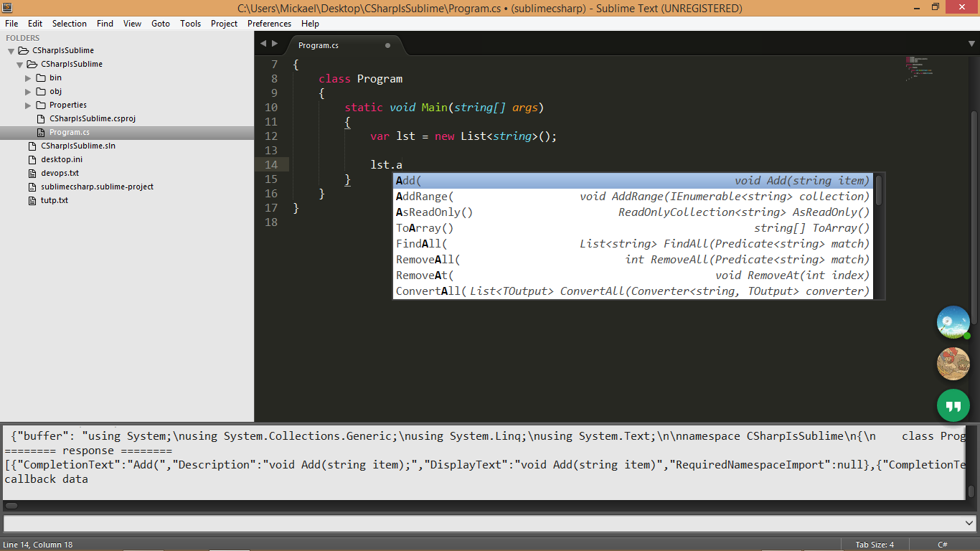Expand the obj folder arrow
Viewport: 980px width, 551px height.
pos(29,91)
